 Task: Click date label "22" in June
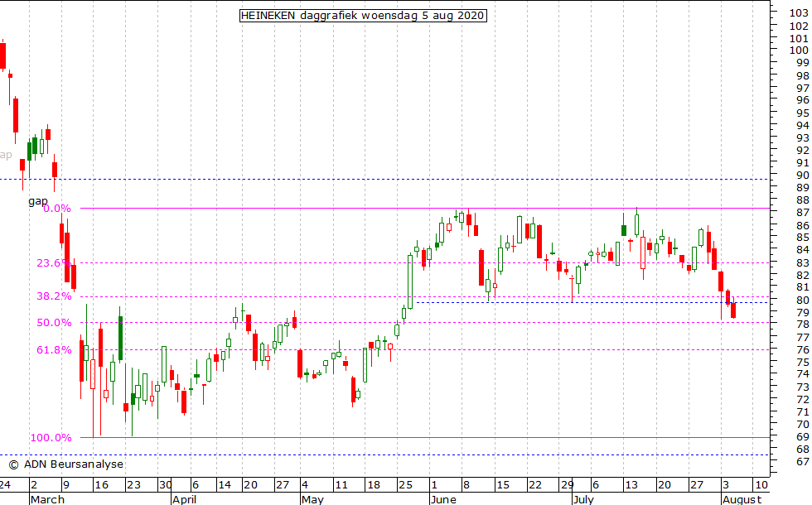click(x=535, y=485)
